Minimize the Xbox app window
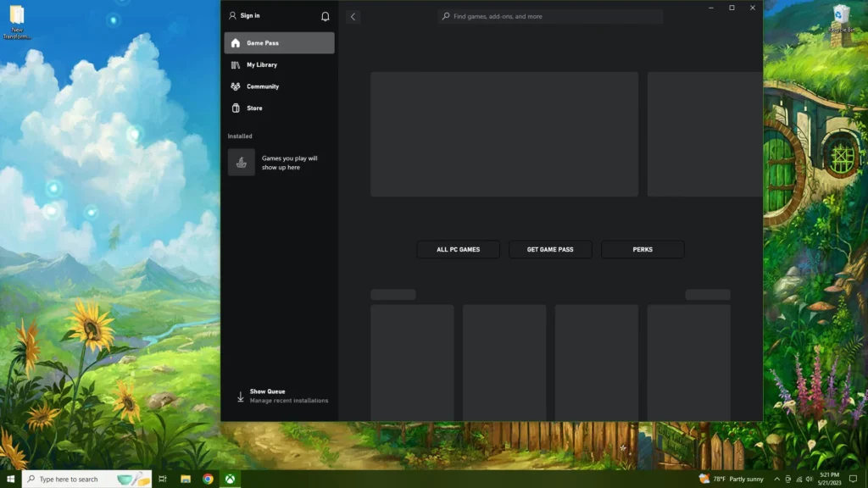Viewport: 868px width, 488px height. point(711,8)
